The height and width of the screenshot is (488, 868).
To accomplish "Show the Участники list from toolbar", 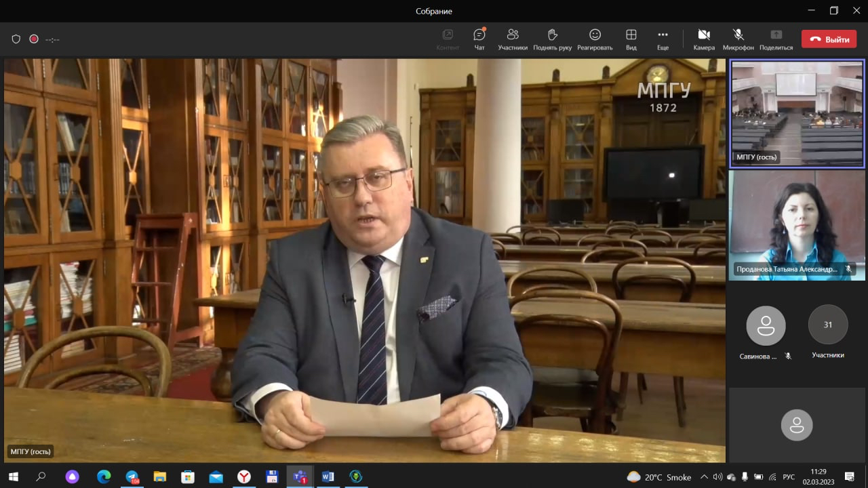I will pos(513,39).
